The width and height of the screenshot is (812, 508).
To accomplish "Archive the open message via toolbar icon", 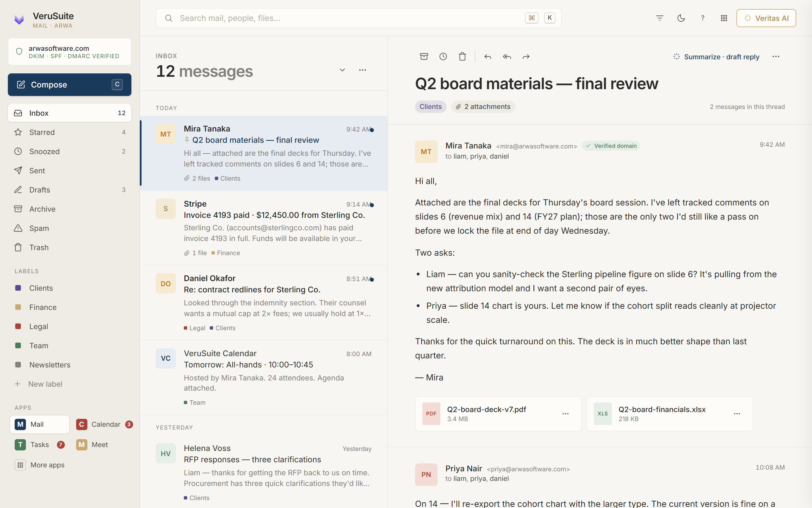I will pos(424,56).
